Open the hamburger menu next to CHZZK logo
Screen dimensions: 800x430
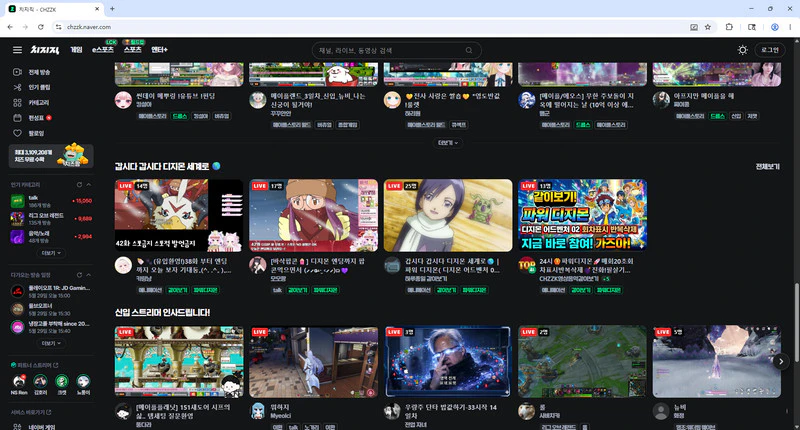(x=17, y=50)
